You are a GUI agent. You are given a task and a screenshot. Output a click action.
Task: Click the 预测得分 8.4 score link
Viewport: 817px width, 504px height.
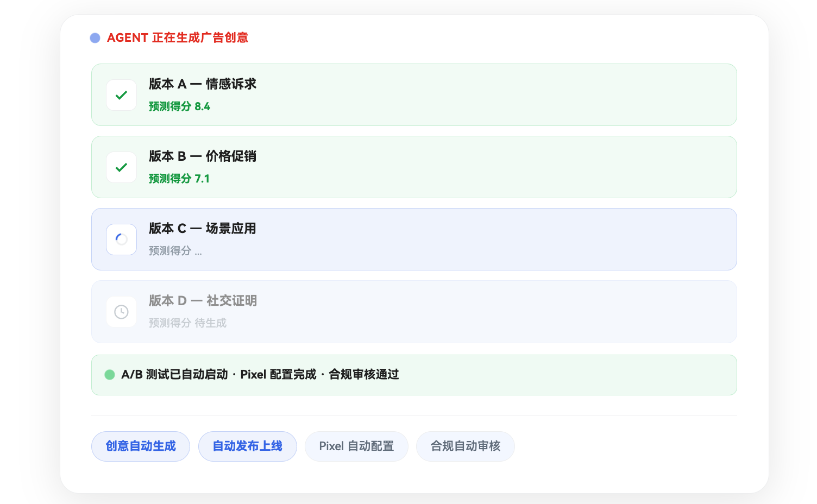(x=179, y=106)
